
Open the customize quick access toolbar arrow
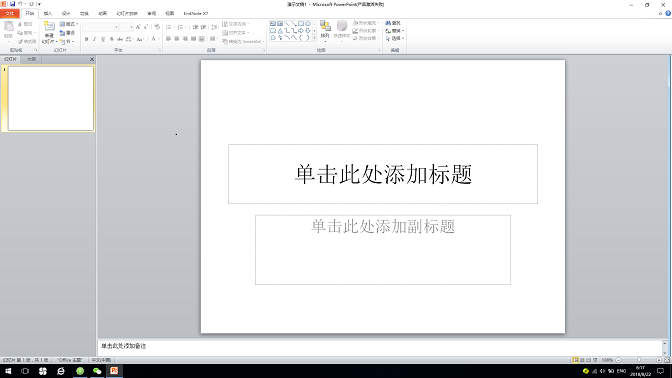pos(39,4)
